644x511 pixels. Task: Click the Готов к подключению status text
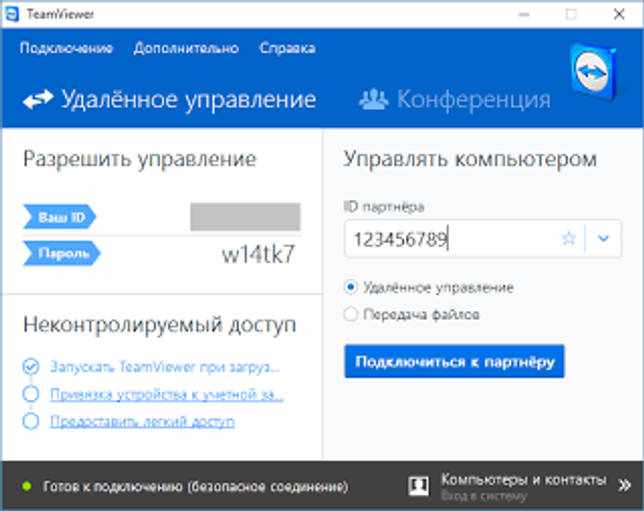[x=196, y=487]
